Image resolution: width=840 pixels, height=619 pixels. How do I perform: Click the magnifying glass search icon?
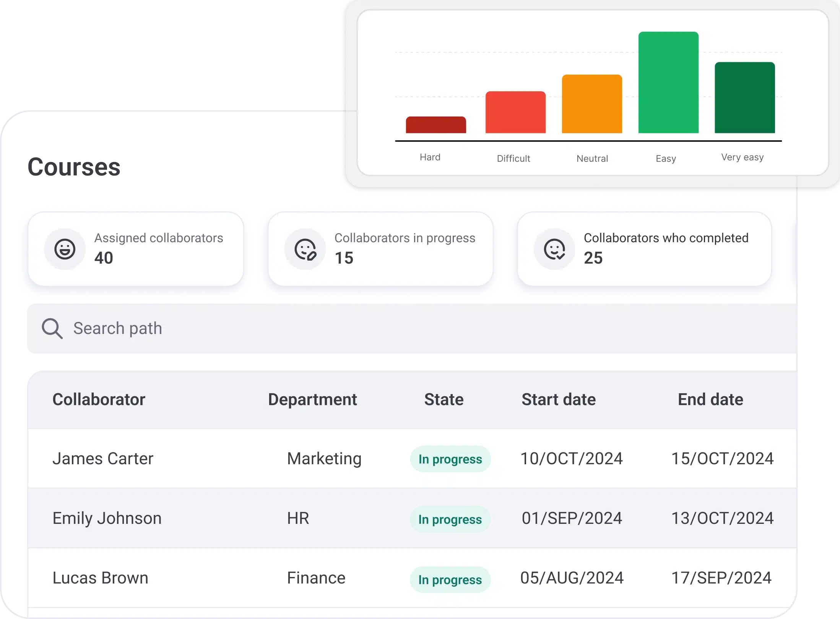pyautogui.click(x=52, y=329)
